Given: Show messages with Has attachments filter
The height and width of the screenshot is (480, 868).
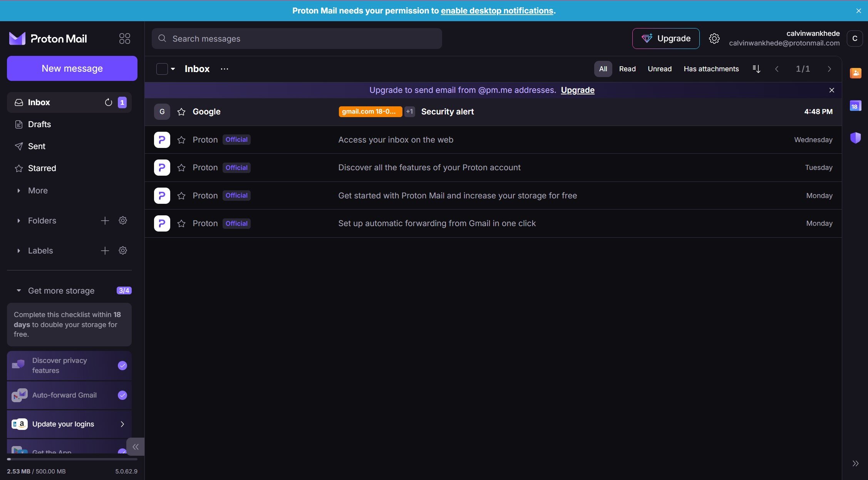Looking at the screenshot, I should pyautogui.click(x=711, y=69).
